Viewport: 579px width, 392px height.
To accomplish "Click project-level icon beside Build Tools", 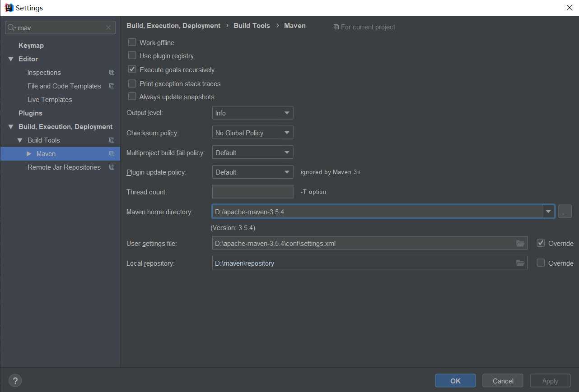I will point(112,140).
